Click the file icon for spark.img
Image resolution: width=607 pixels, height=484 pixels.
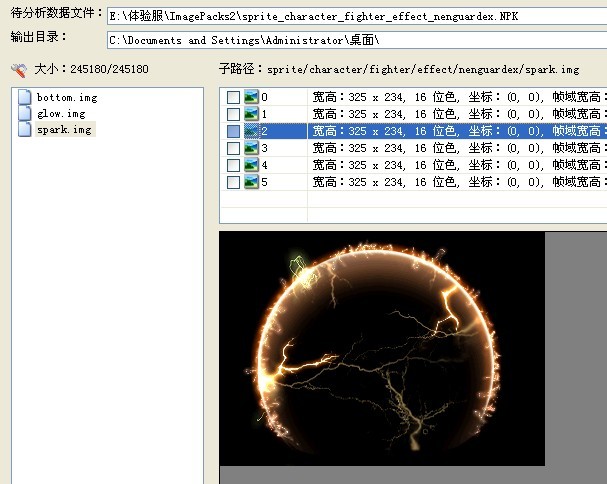(x=26, y=130)
